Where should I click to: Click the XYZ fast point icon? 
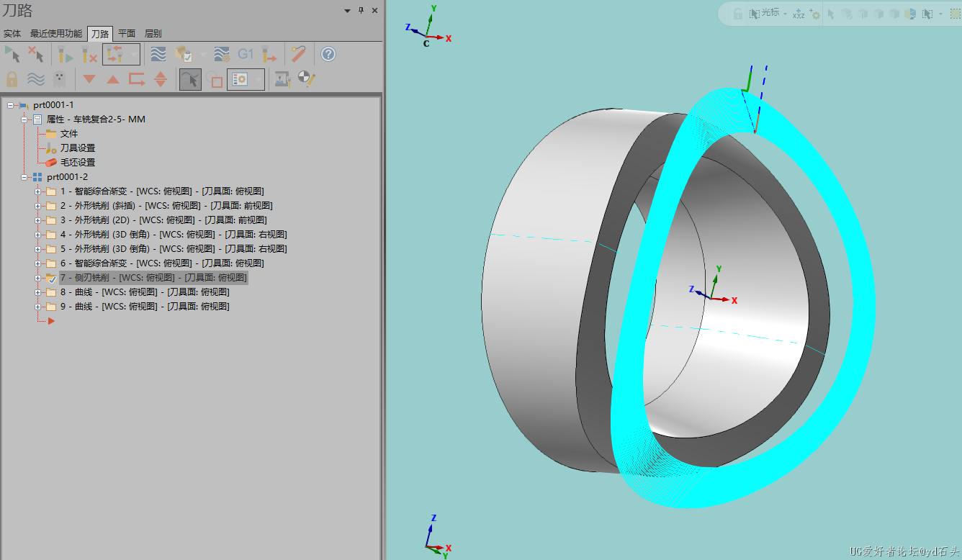[x=799, y=14]
